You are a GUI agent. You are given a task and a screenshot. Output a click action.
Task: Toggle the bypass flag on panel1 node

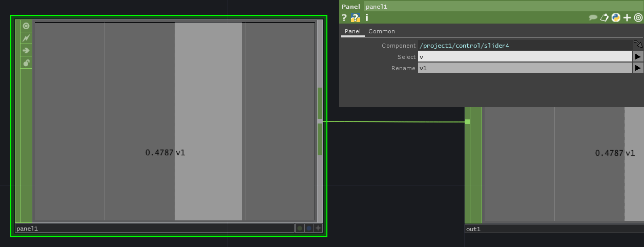(26, 38)
